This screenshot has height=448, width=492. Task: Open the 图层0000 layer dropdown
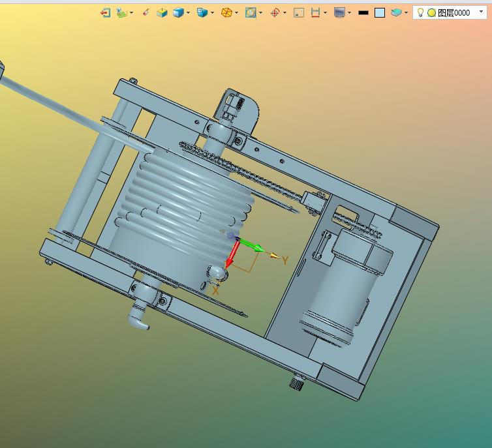(481, 12)
